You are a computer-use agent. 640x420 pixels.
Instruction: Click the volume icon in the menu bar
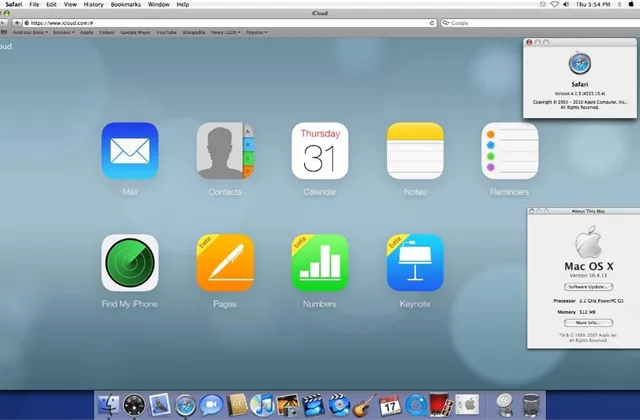click(566, 4)
